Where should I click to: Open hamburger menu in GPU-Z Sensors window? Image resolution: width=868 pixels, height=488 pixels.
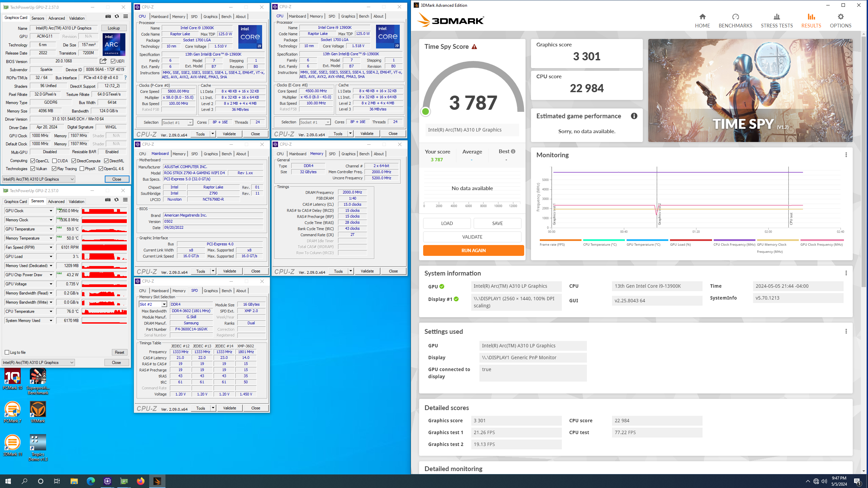coord(125,200)
